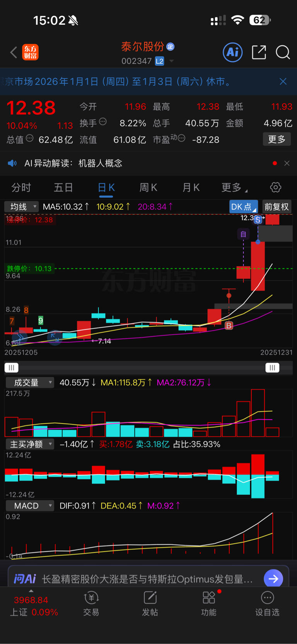This screenshot has width=297, height=644.
Task: Play the AI异动解读 speaker icon
Action: (x=12, y=163)
